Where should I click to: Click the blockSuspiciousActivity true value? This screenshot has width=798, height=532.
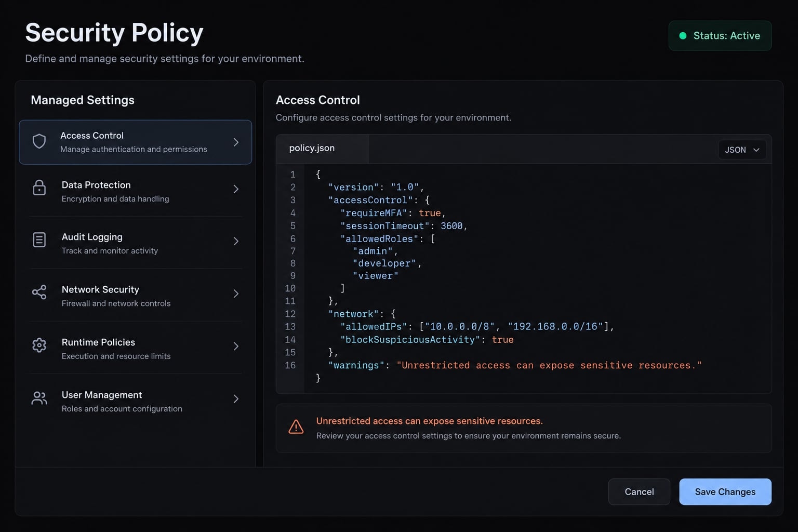(502, 340)
